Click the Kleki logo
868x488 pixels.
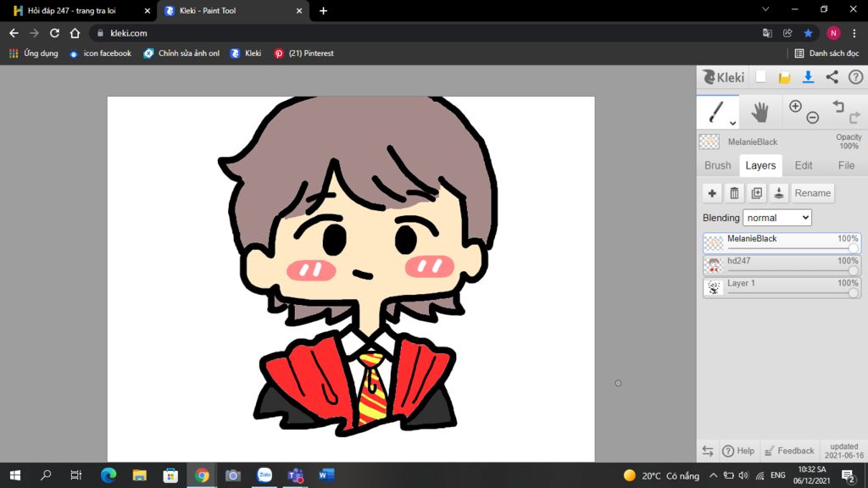(x=723, y=77)
